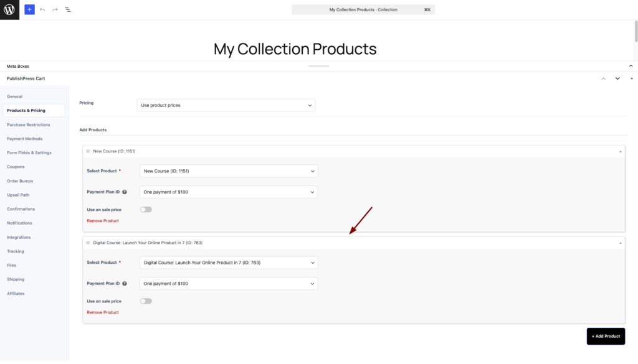The width and height of the screenshot is (638, 364).
Task: Move PublishPress Cart panel down arrow
Action: pos(617,78)
